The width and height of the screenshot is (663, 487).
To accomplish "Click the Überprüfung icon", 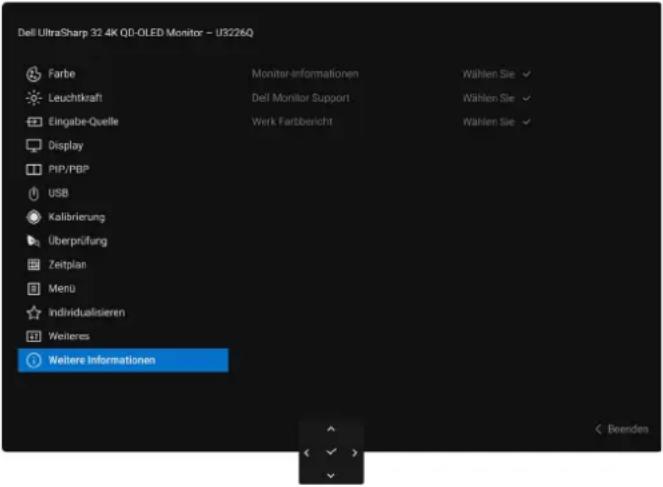I will tap(33, 241).
